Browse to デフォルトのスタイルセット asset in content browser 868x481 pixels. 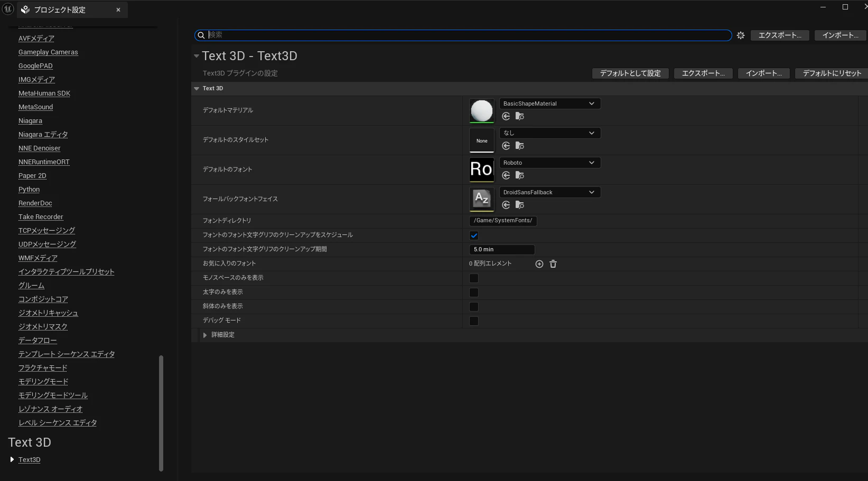(520, 146)
